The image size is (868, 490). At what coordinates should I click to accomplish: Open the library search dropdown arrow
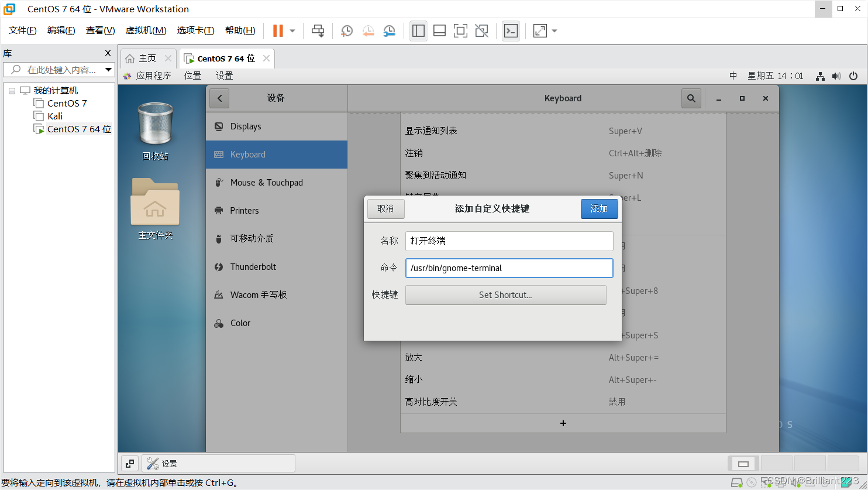click(108, 70)
